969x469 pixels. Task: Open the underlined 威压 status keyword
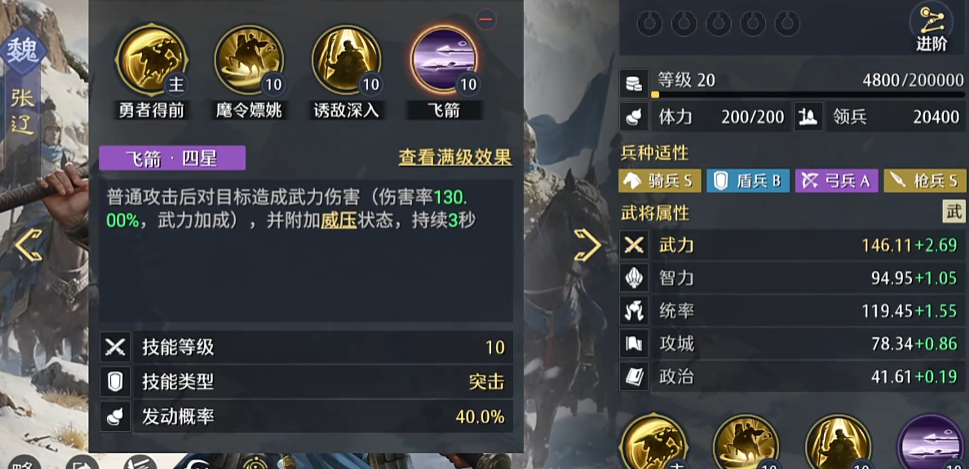(x=339, y=221)
